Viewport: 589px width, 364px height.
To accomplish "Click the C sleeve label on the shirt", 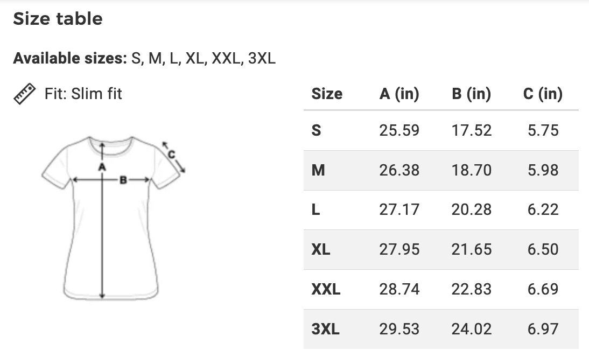I will click(x=171, y=154).
